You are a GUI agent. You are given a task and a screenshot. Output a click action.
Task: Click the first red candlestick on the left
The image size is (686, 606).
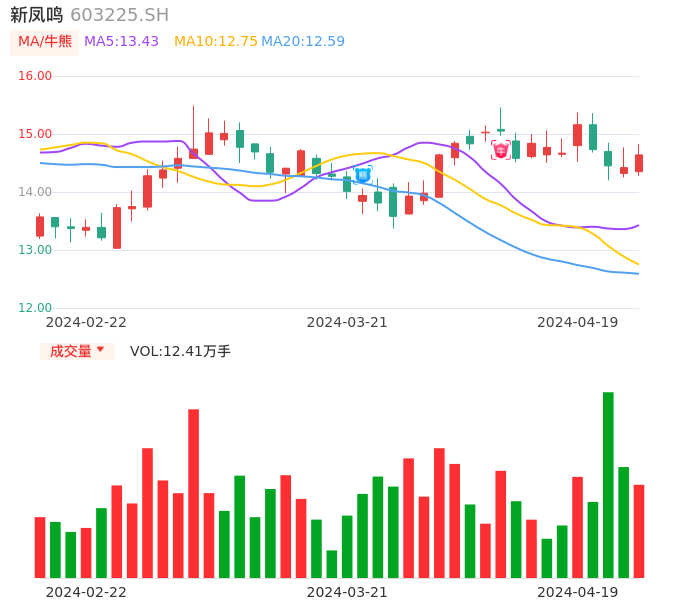(40, 226)
